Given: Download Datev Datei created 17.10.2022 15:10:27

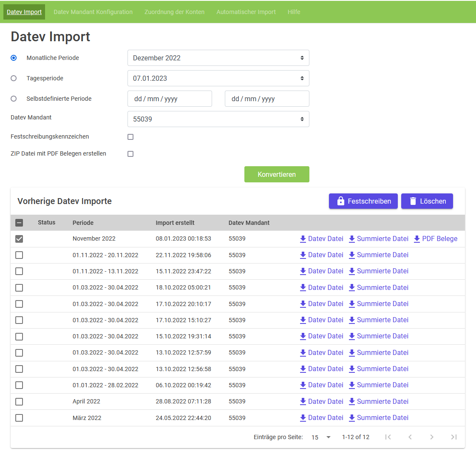Looking at the screenshot, I should point(321,320).
